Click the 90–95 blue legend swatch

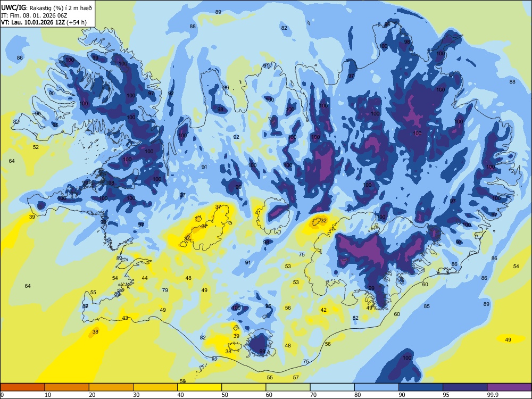pos(421,387)
